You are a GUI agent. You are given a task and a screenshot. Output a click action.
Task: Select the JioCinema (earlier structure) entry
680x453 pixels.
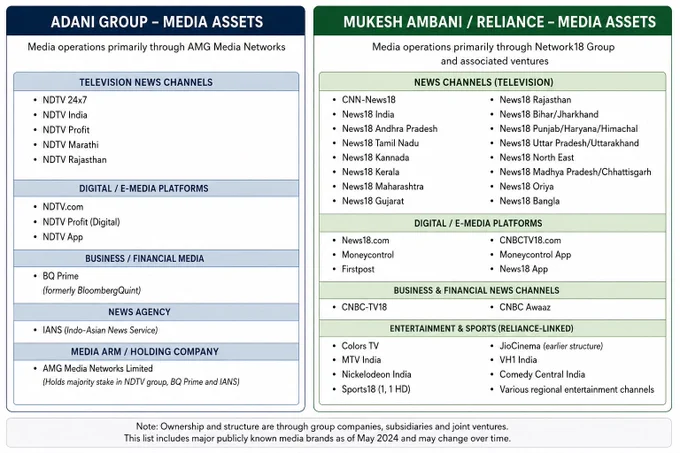pyautogui.click(x=551, y=346)
